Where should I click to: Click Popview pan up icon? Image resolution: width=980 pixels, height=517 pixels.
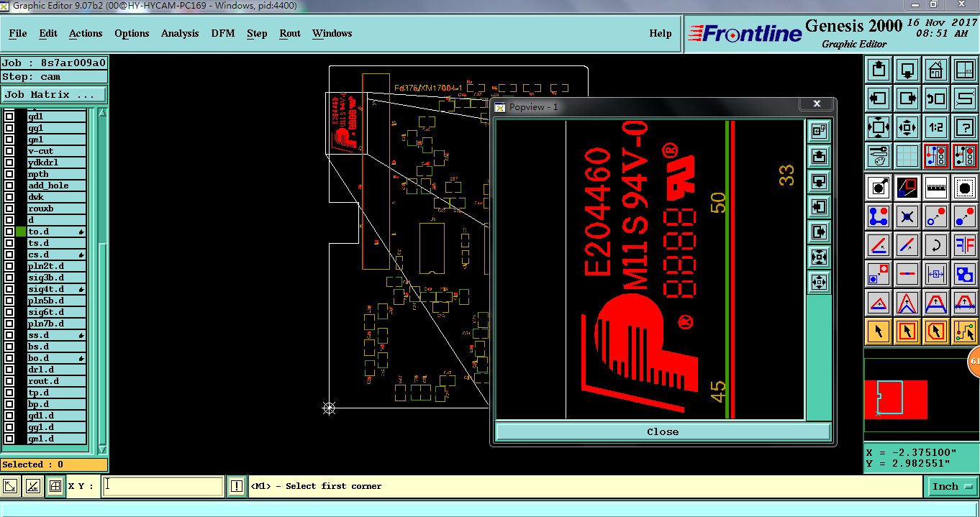819,156
